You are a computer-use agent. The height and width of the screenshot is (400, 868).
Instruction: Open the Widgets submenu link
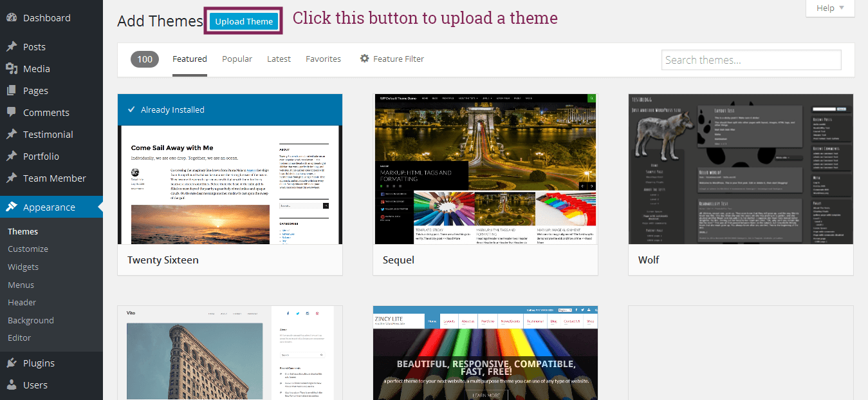pyautogui.click(x=23, y=267)
